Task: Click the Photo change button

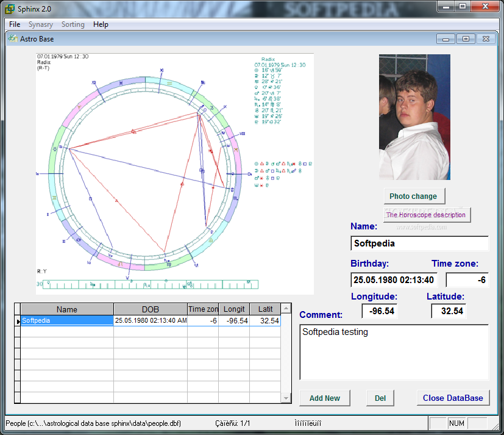Action: [414, 196]
